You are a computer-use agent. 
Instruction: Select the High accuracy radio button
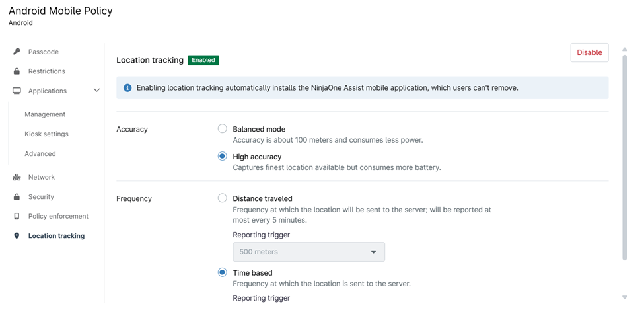tap(223, 157)
